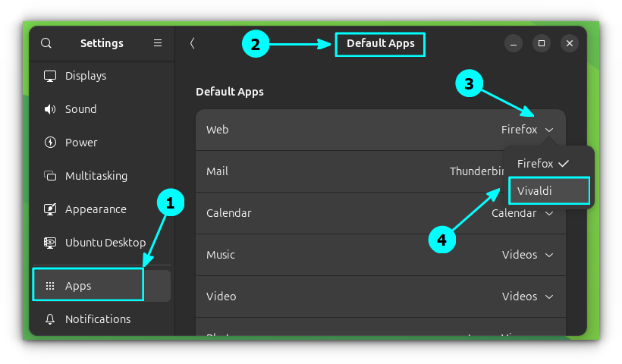This screenshot has width=622, height=364.
Task: Open the Video default app dropdown
Action: [x=527, y=297]
